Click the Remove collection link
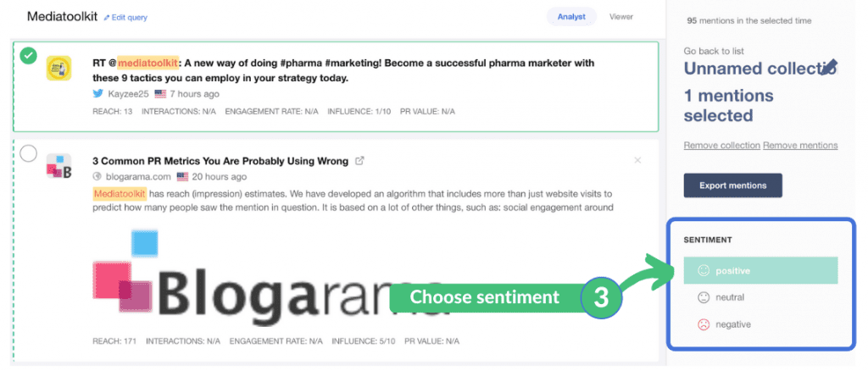Image resolution: width=868 pixels, height=371 pixels. coord(721,146)
